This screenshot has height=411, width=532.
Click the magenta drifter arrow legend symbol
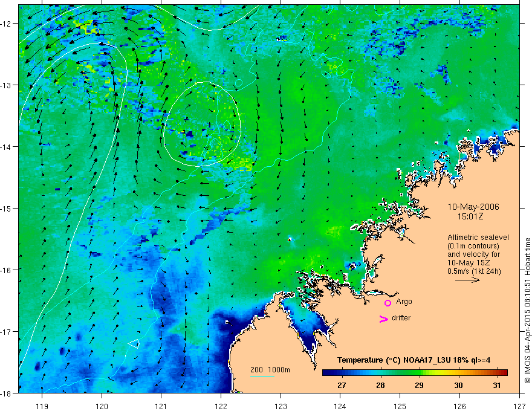[x=384, y=319]
